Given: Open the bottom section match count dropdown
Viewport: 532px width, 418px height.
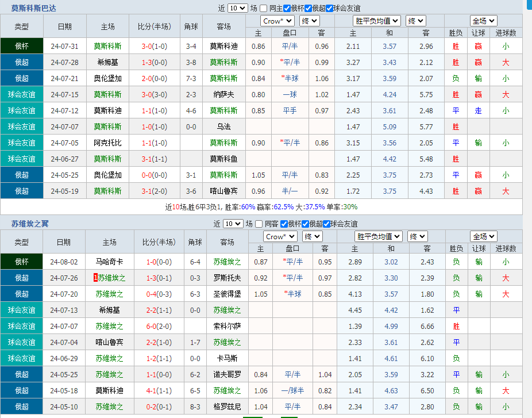Looking at the screenshot, I should coord(234,224).
